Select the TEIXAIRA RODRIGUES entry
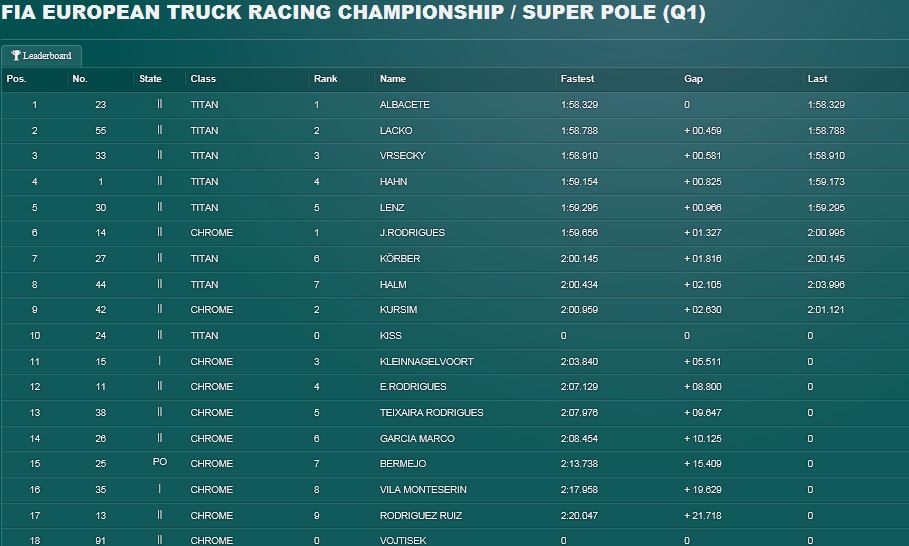909x546 pixels. 431,412
